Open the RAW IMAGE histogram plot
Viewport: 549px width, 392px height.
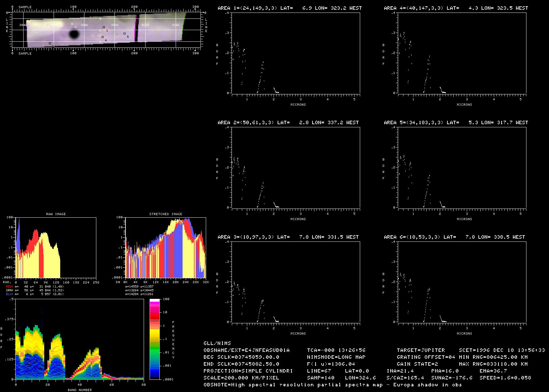[x=56, y=248]
